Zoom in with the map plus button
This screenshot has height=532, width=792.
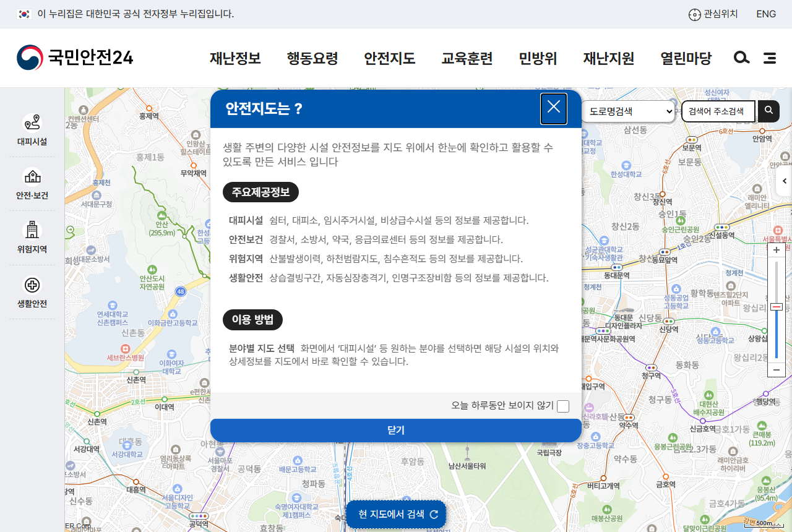point(777,251)
